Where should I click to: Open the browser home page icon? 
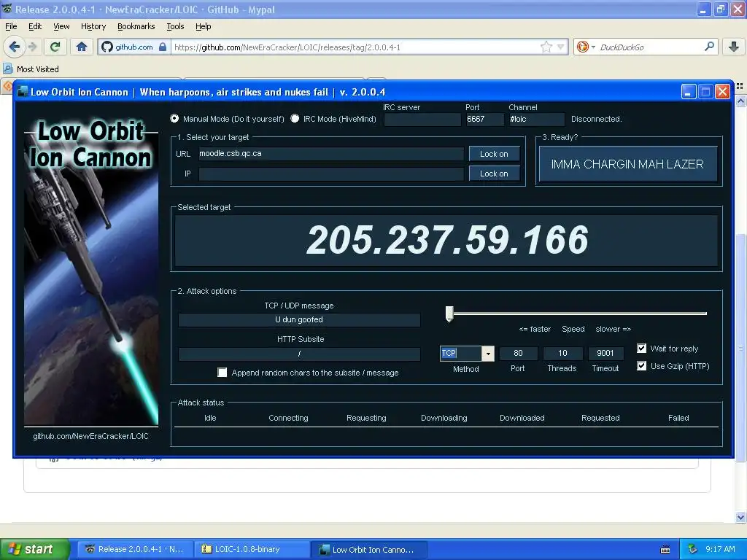pyautogui.click(x=82, y=47)
